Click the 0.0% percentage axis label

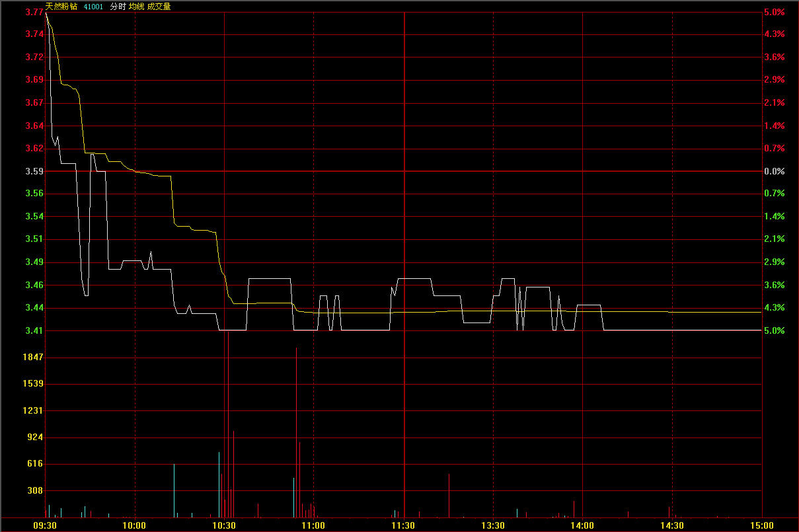click(774, 171)
